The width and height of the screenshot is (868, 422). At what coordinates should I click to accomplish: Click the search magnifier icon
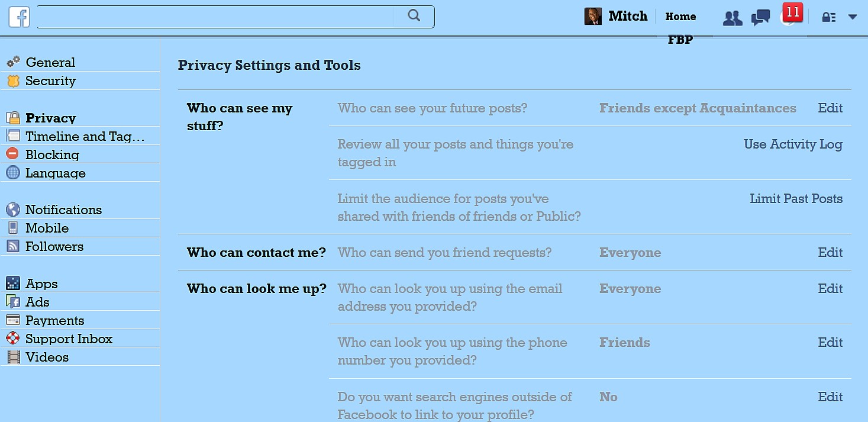tap(414, 16)
